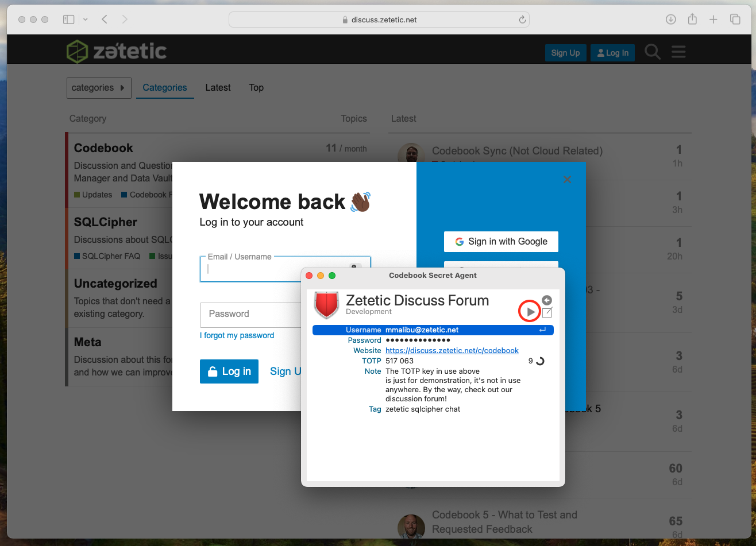Screen dimensions: 756x546
Task: Click the Secret Agent autofill play button
Action: pyautogui.click(x=530, y=312)
